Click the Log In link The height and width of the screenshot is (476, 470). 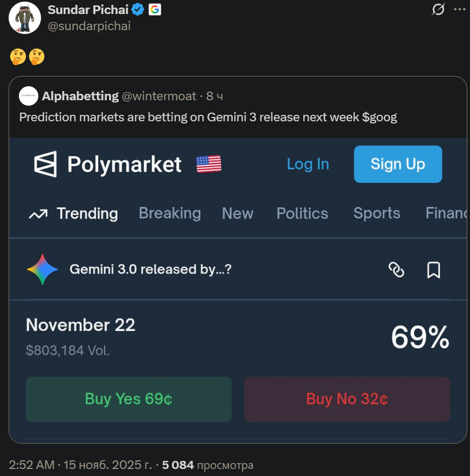tap(308, 164)
